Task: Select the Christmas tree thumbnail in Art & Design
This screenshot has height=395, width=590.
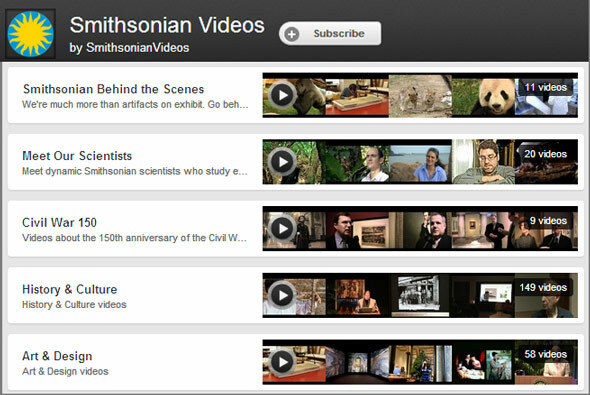Action: (x=420, y=364)
